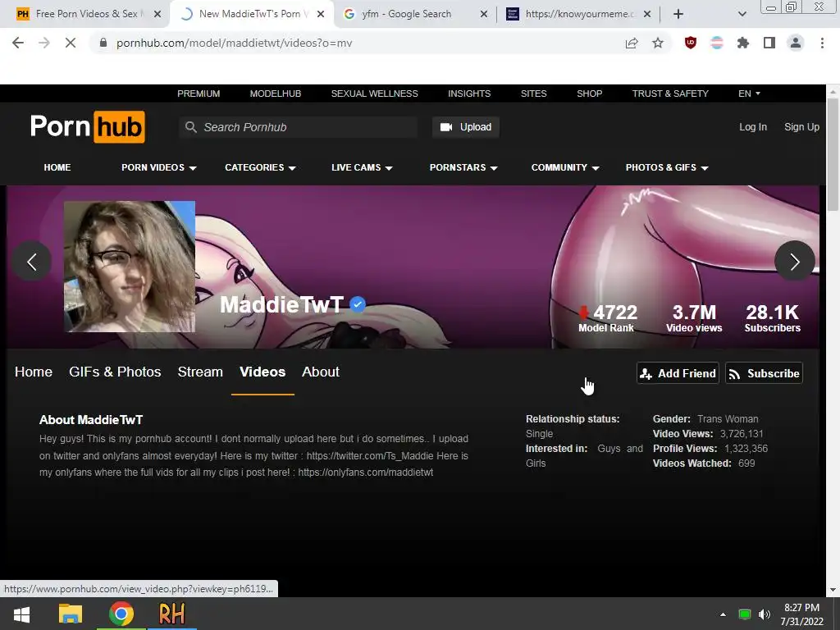Click the padlock site info icon
The height and width of the screenshot is (630, 840).
click(x=103, y=43)
